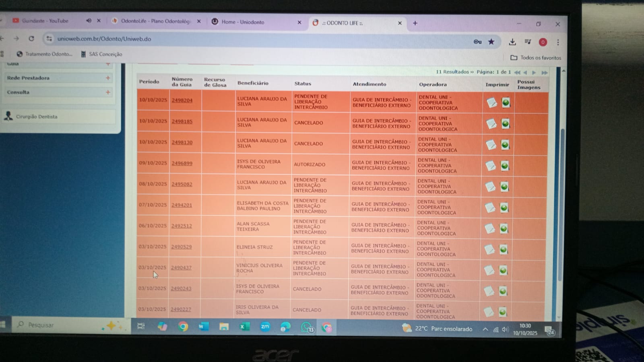The image size is (644, 362).
Task: Click the green circle icon for guia 2492512
Action: pyautogui.click(x=504, y=228)
